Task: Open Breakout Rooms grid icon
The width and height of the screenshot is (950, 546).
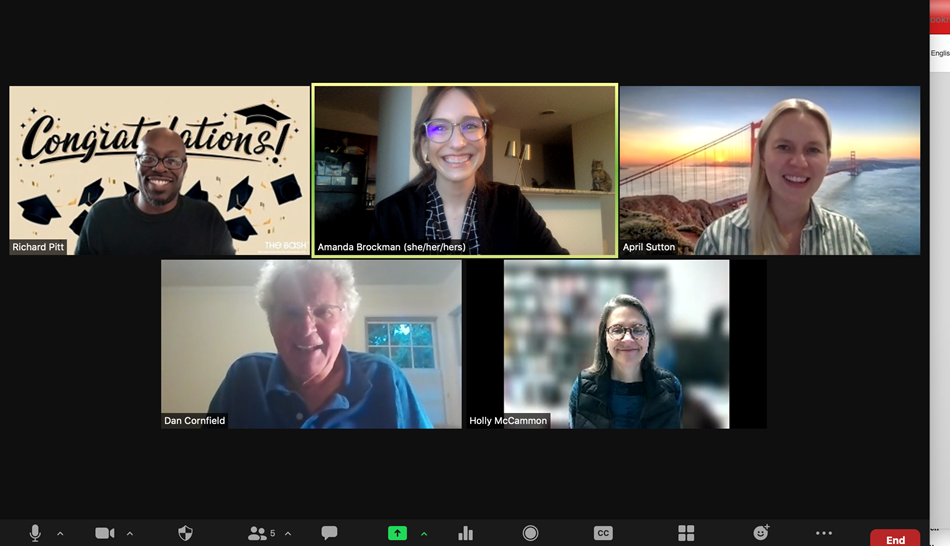Action: pyautogui.click(x=686, y=533)
